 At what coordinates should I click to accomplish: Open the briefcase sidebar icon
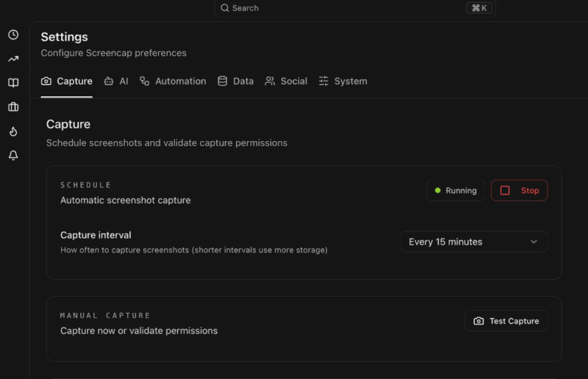tap(13, 107)
